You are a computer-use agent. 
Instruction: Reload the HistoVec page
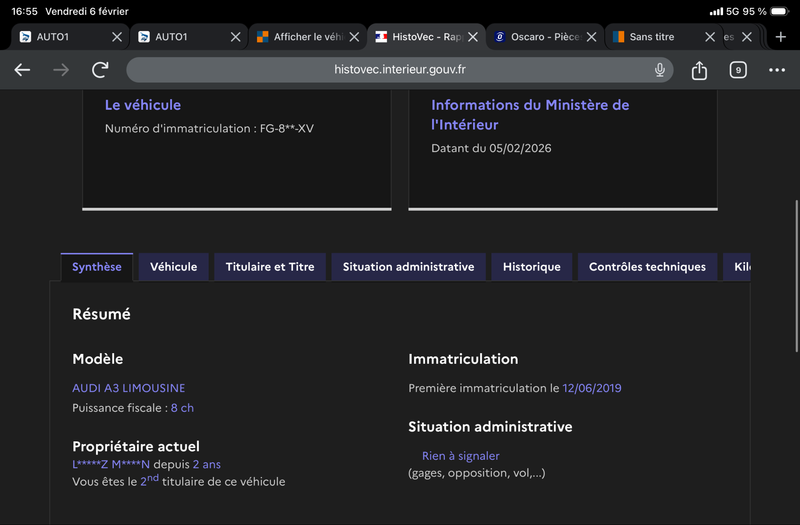point(100,70)
